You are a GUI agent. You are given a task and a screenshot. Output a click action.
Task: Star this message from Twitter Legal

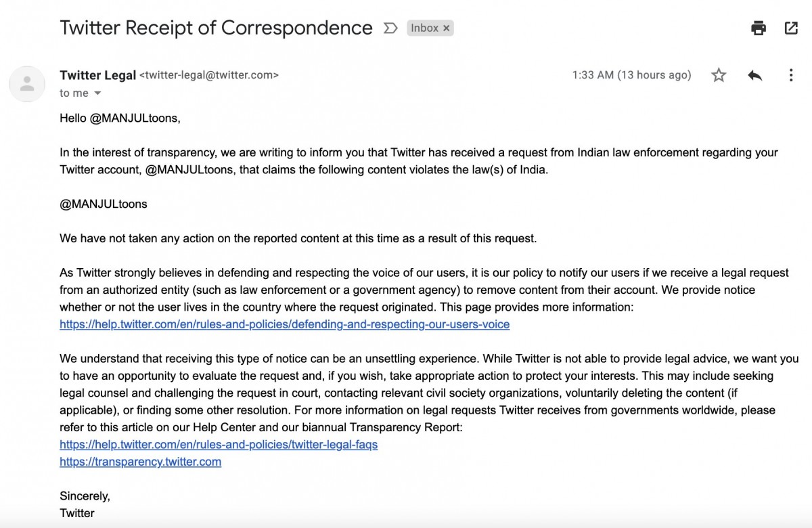click(719, 75)
